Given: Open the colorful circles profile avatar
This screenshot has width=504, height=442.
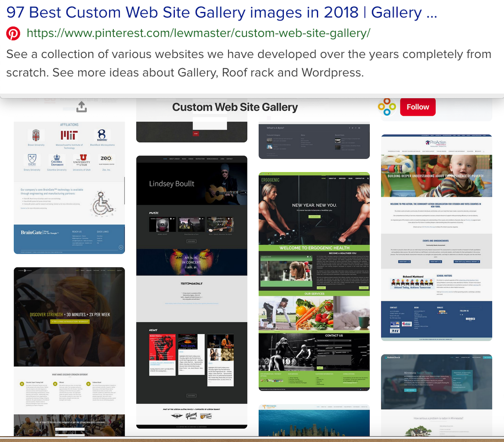Looking at the screenshot, I should pos(387,107).
